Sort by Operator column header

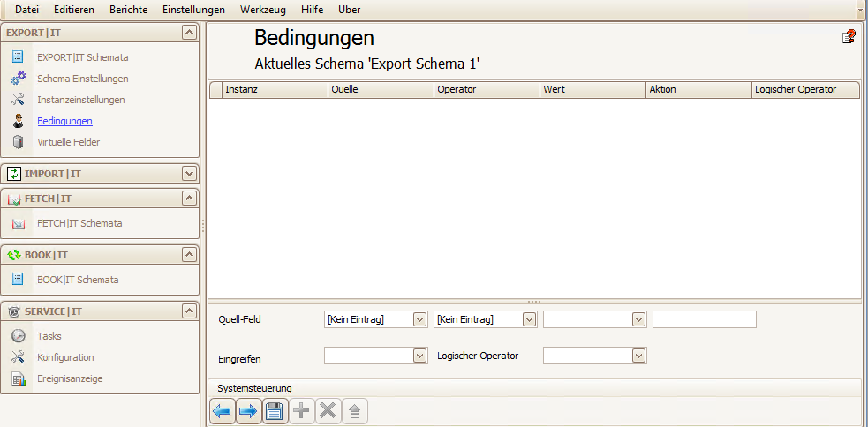[487, 90]
